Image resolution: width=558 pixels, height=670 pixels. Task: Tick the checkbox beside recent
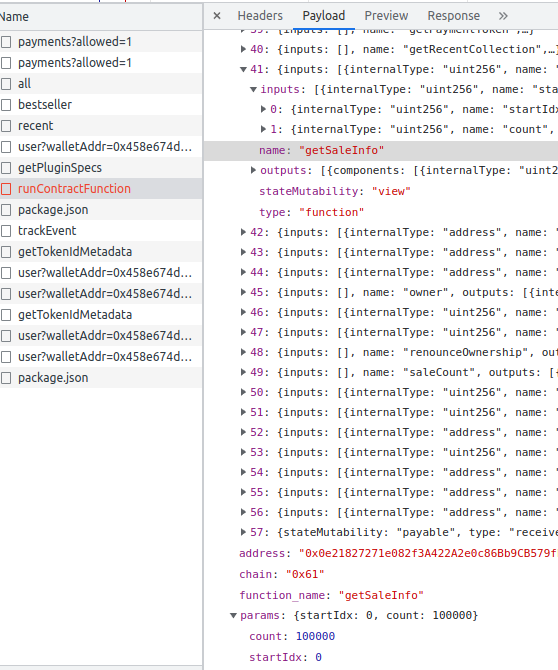(6, 126)
